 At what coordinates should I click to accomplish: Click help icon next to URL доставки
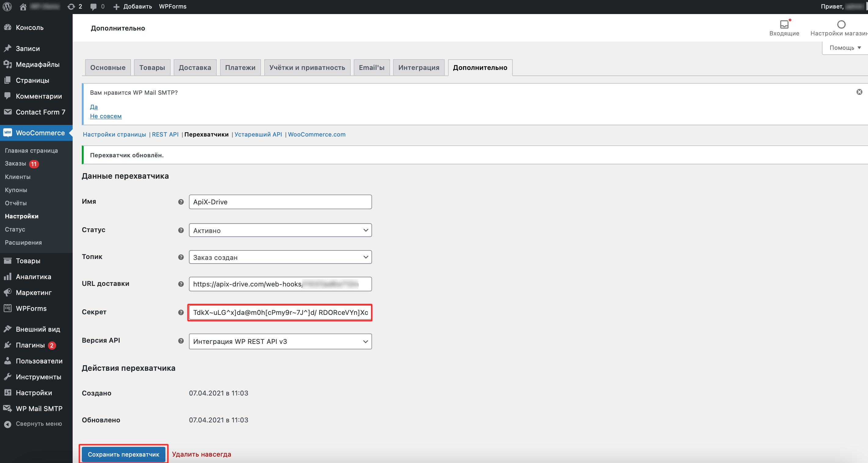point(181,284)
